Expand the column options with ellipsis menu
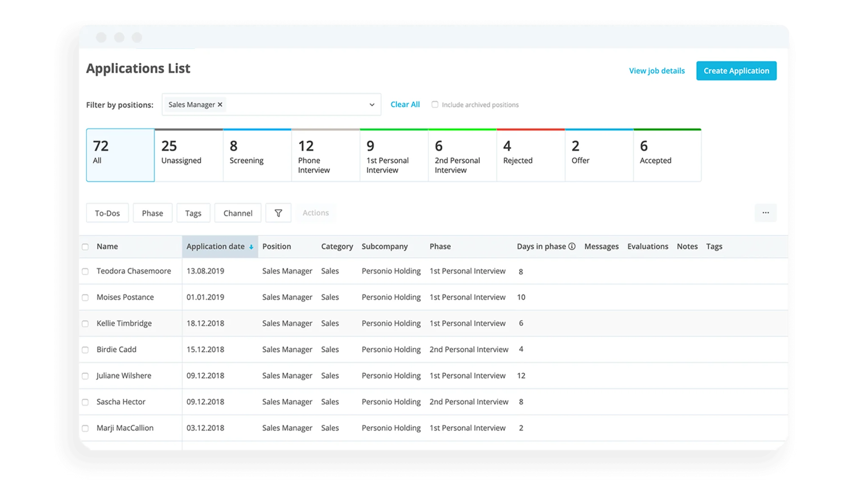This screenshot has height=484, width=868. click(766, 213)
